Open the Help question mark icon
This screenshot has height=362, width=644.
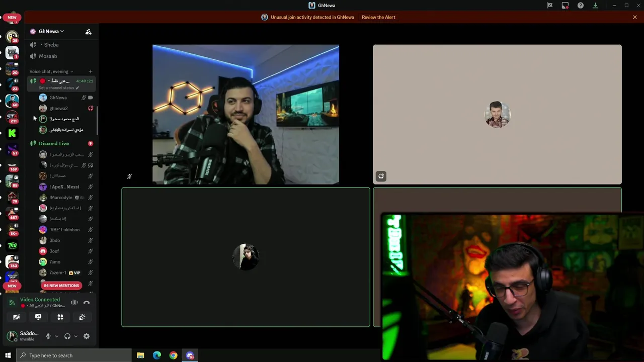(581, 6)
